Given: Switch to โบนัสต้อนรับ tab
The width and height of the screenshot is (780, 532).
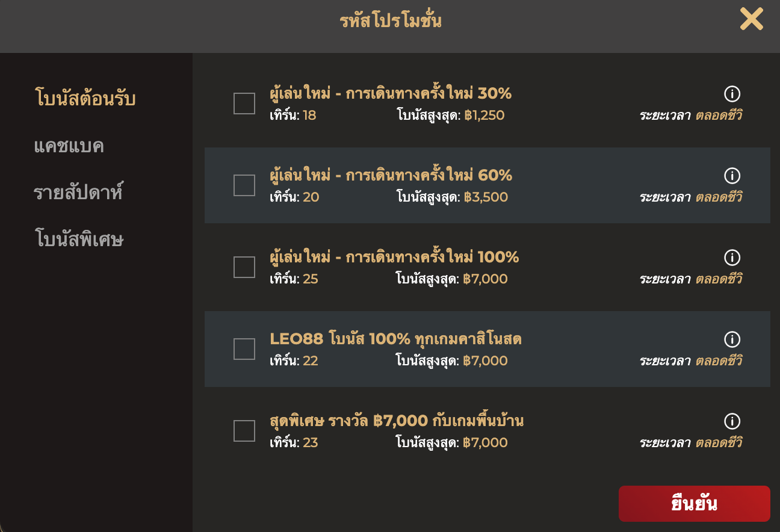Looking at the screenshot, I should coord(85,98).
